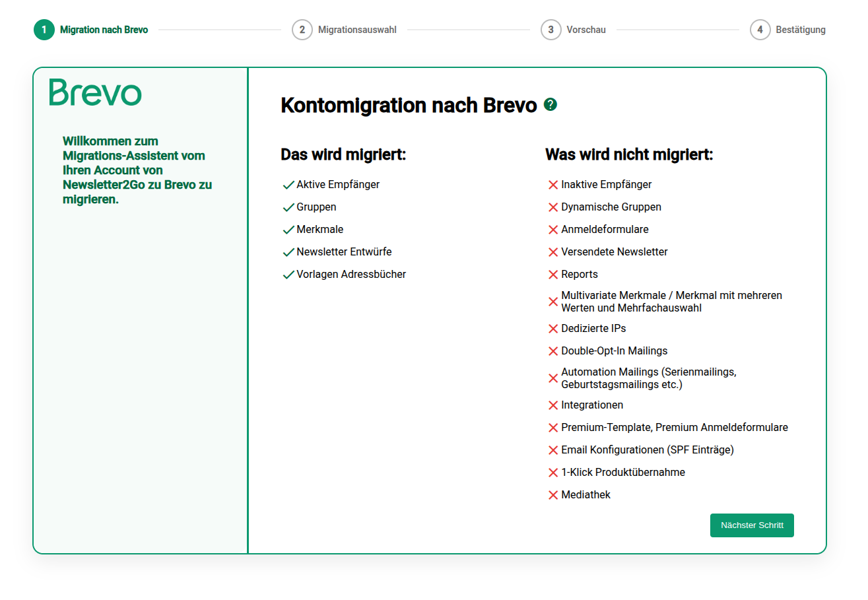This screenshot has height=600, width=868.
Task: Click red X next to Dedizierte IPs
Action: 553,329
